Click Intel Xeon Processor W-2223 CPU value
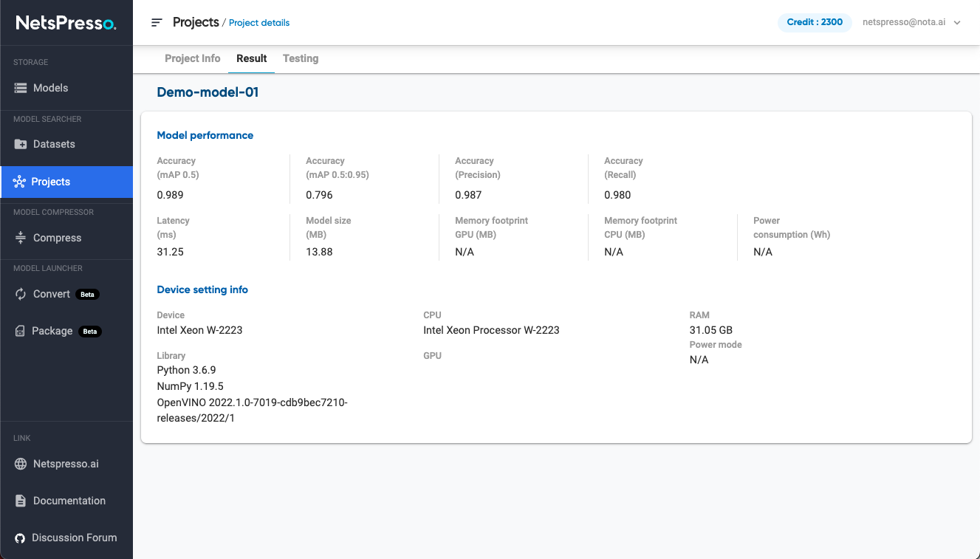980x559 pixels. [x=491, y=330]
